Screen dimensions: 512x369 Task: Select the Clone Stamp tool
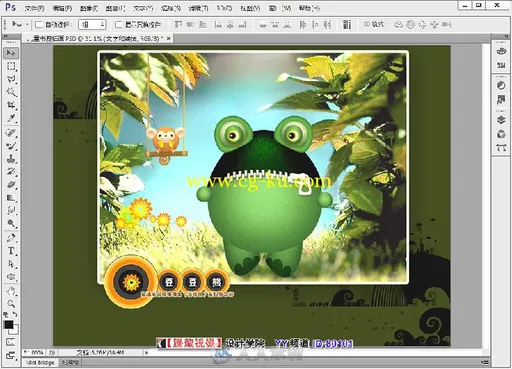click(x=11, y=159)
